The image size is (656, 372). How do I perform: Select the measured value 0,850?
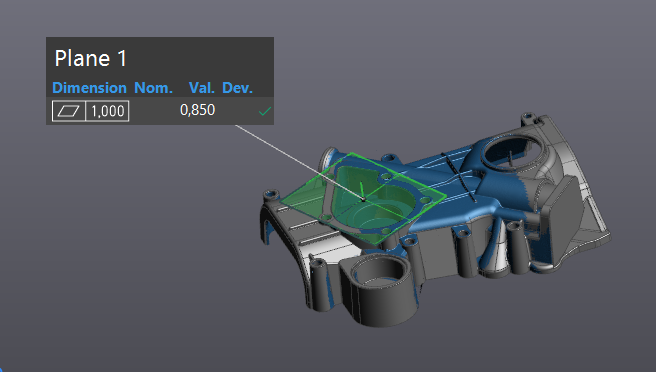coord(197,110)
